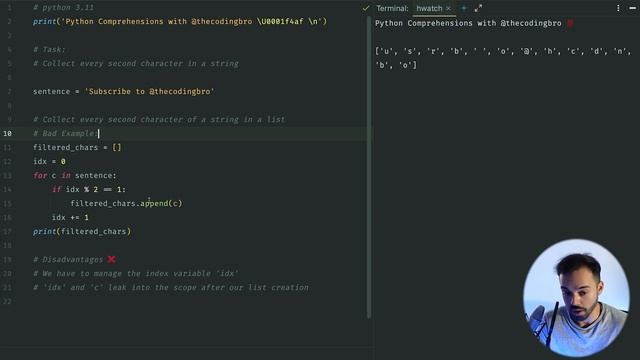
Task: Click the editor vertical scrollbar
Action: [x=369, y=167]
